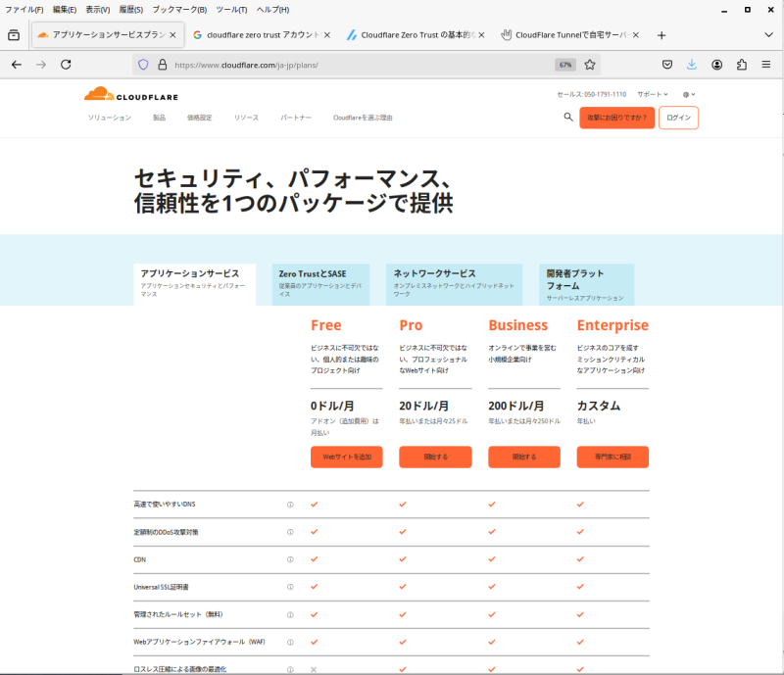
Task: Open the tracking protection shield icon
Action: pyautogui.click(x=143, y=65)
